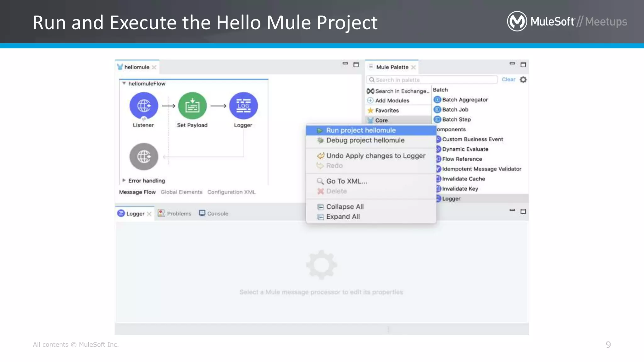The image size is (644, 362).
Task: Click the Batch heading in palette
Action: click(440, 90)
